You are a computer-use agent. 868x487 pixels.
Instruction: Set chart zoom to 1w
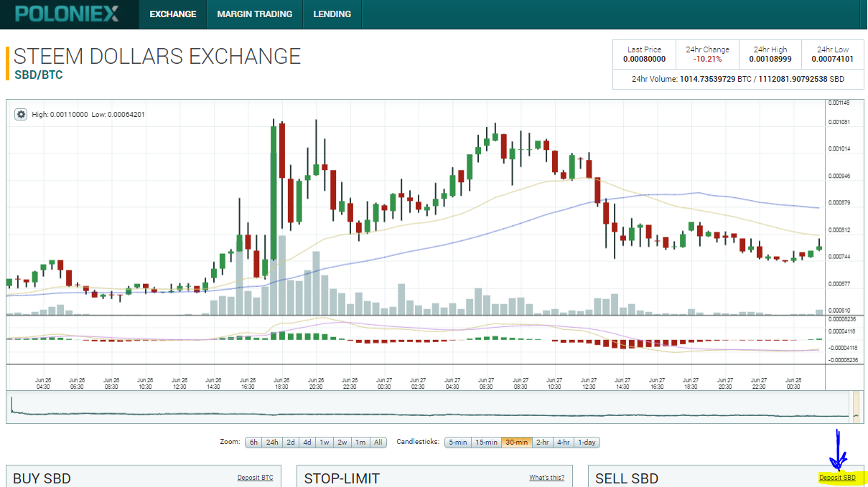(325, 442)
